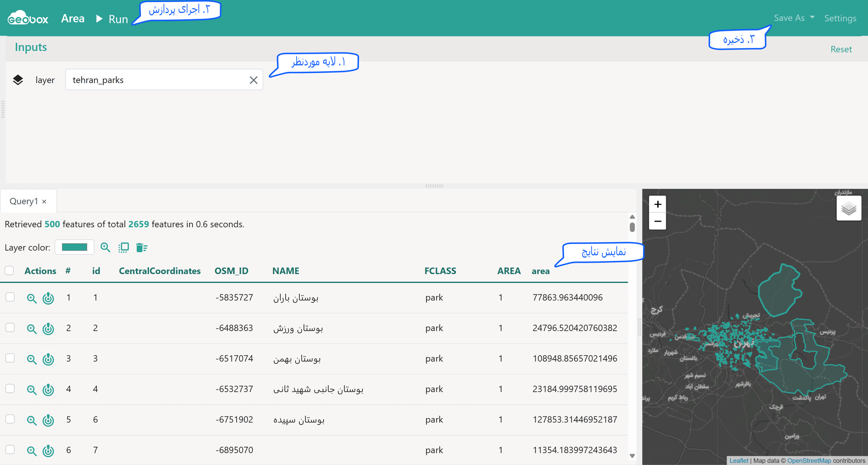868x465 pixels.
Task: Flash feature بوستان بهمن on the map
Action: pos(48,359)
